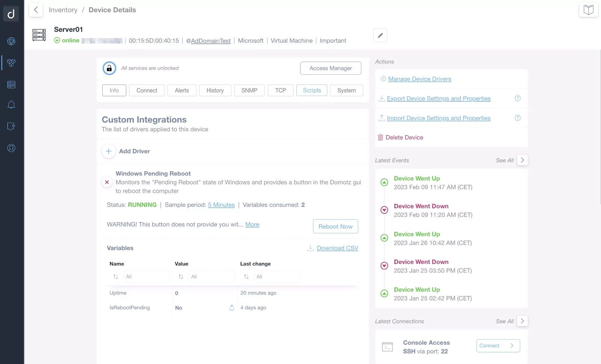Open the 5 Minutes sample period selector

coord(221,205)
